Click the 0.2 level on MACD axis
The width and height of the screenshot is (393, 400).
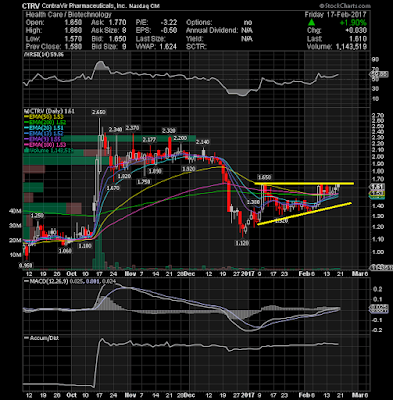377,289
